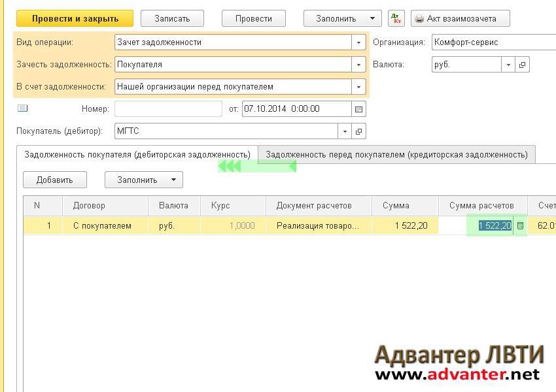The width and height of the screenshot is (556, 392).
Task: Click the Организация field Комфорт-сервис
Action: point(494,42)
